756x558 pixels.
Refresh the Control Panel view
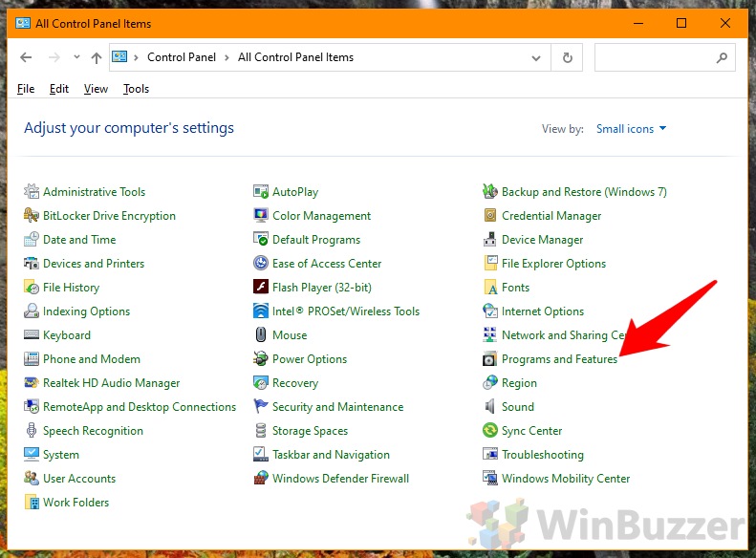click(568, 58)
